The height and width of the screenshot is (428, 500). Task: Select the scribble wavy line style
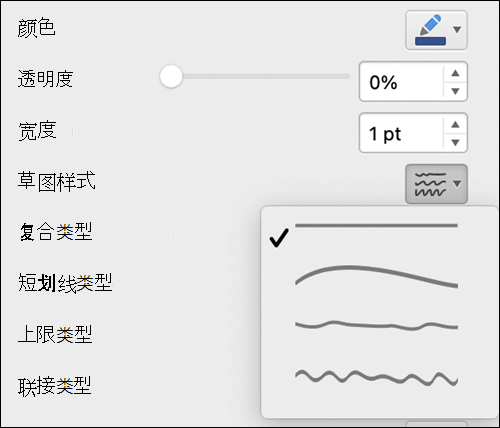pyautogui.click(x=376, y=378)
